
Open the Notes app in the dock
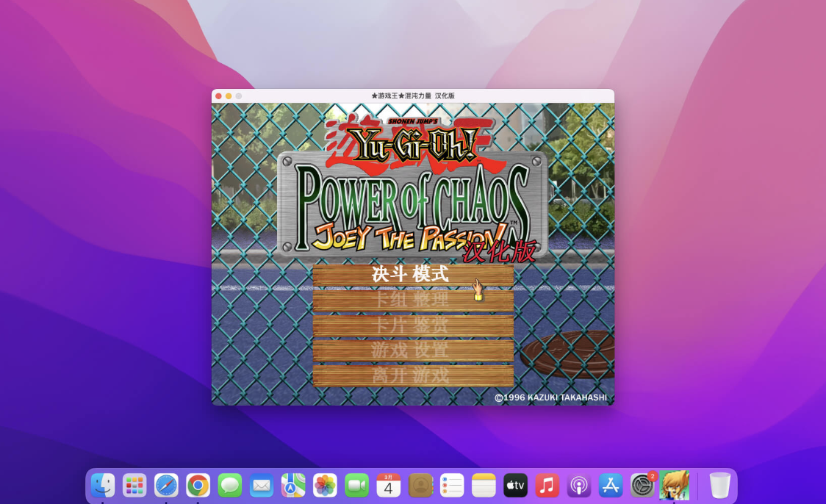[484, 485]
